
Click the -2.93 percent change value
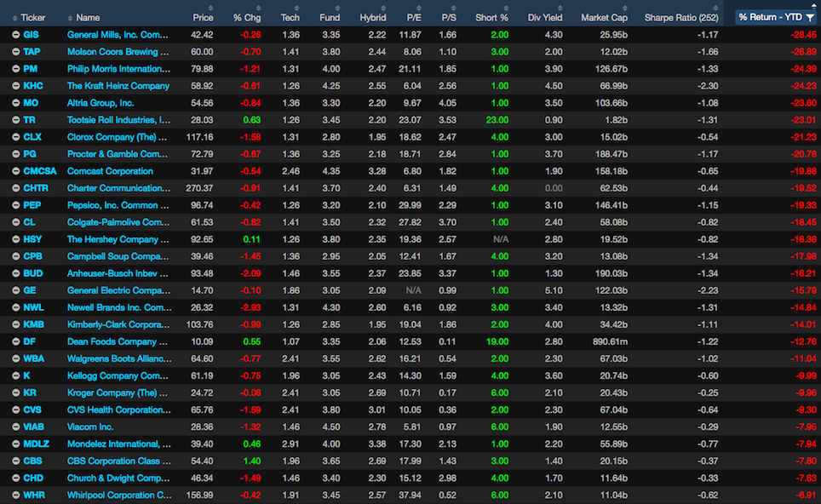250,307
